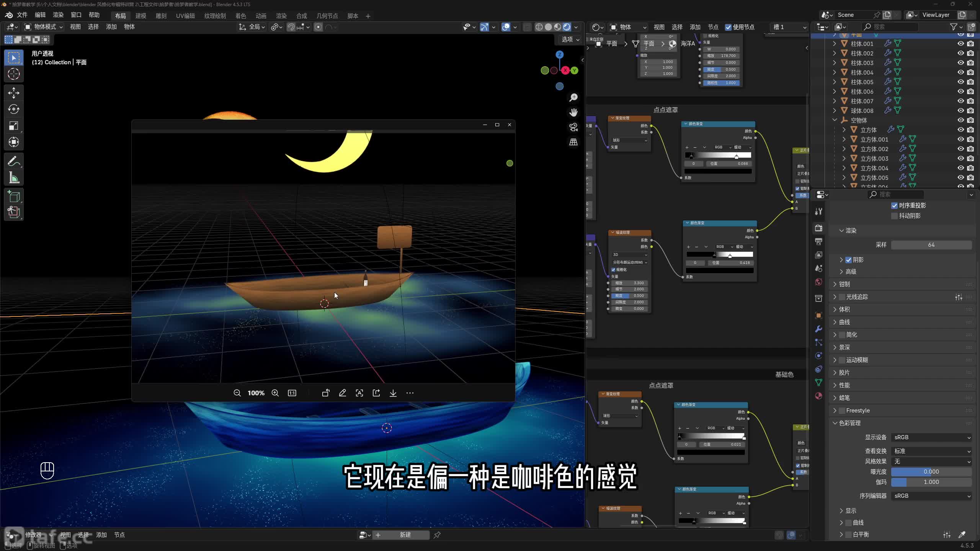The width and height of the screenshot is (980, 551).
Task: Toggle the camera view gizmo
Action: click(x=573, y=127)
